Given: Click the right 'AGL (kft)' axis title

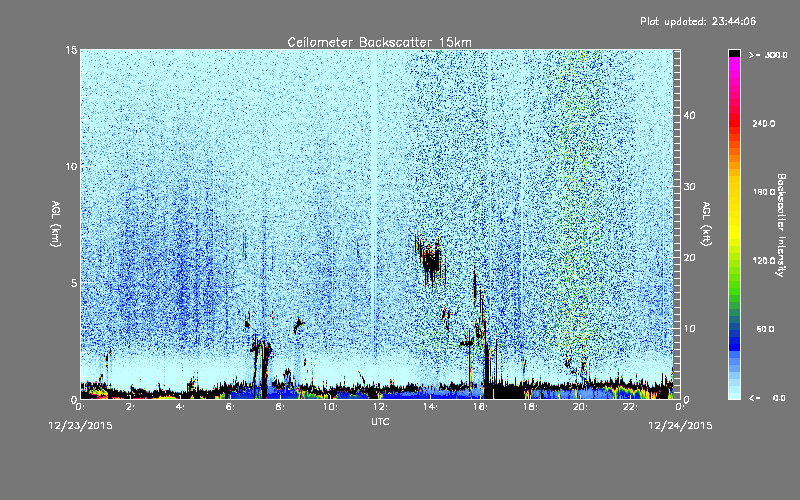Looking at the screenshot, I should 706,223.
